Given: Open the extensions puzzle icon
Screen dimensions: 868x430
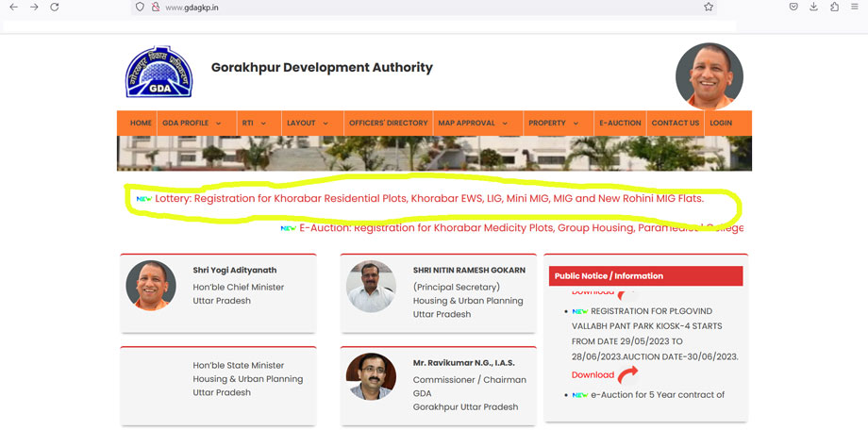Looking at the screenshot, I should pos(834,7).
